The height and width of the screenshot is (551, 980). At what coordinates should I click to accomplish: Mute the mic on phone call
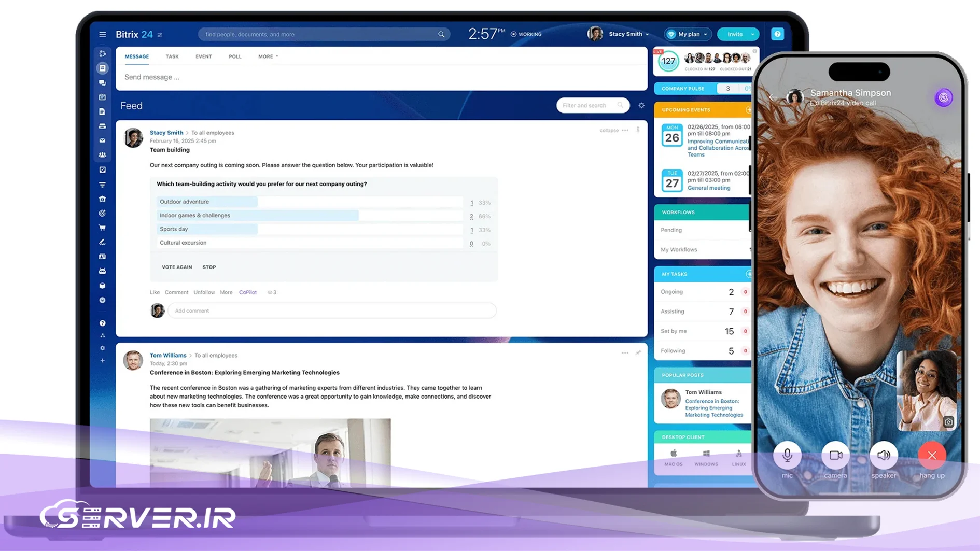coord(787,455)
